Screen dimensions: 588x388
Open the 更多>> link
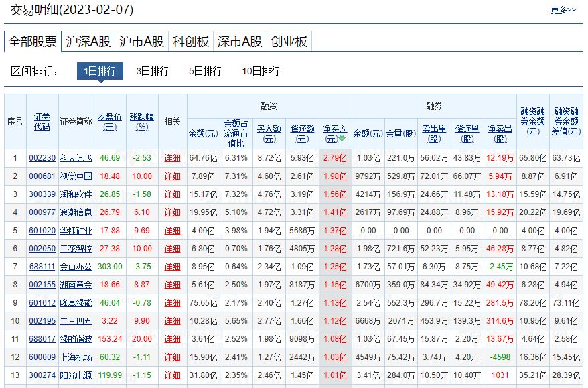tap(563, 10)
